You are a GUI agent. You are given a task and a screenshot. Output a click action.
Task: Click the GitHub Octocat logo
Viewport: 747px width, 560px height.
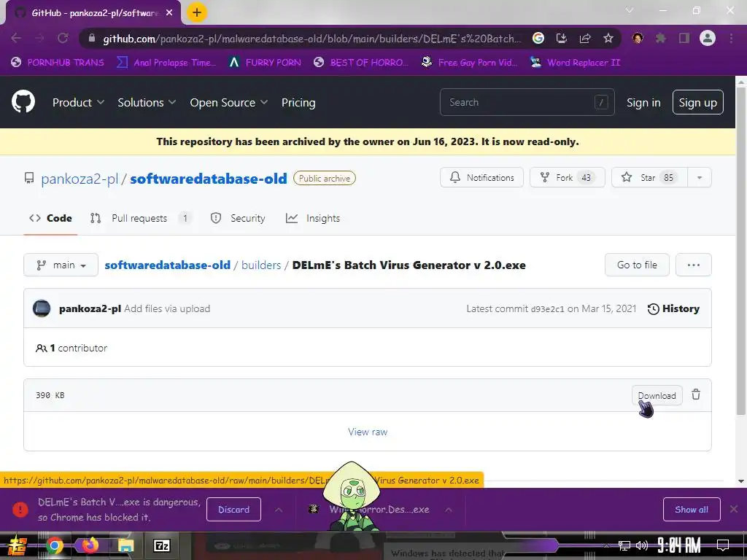point(23,101)
